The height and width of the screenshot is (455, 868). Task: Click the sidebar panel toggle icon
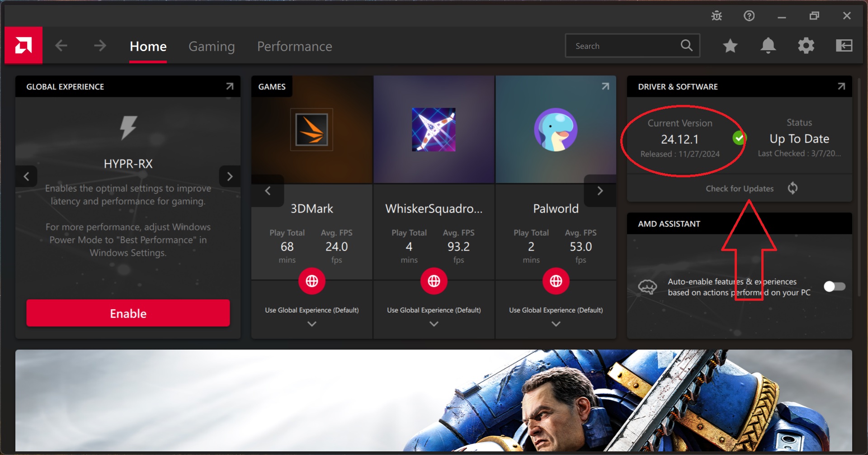pyautogui.click(x=844, y=46)
